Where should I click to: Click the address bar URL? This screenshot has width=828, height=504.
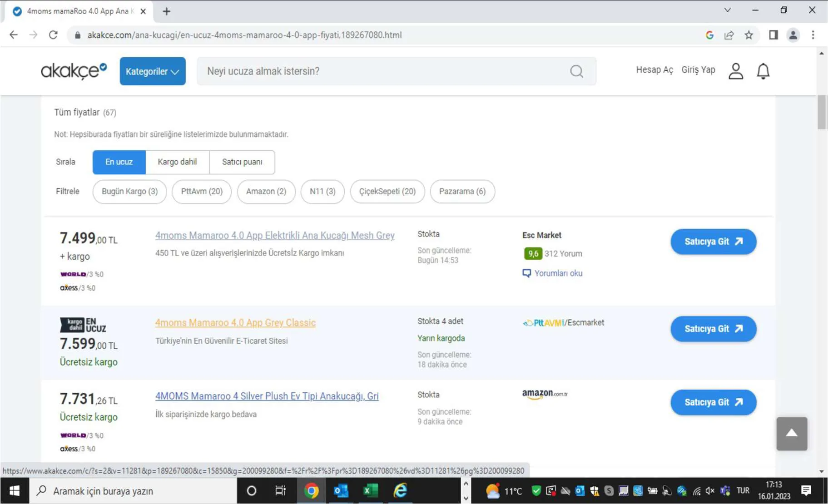[x=244, y=35]
